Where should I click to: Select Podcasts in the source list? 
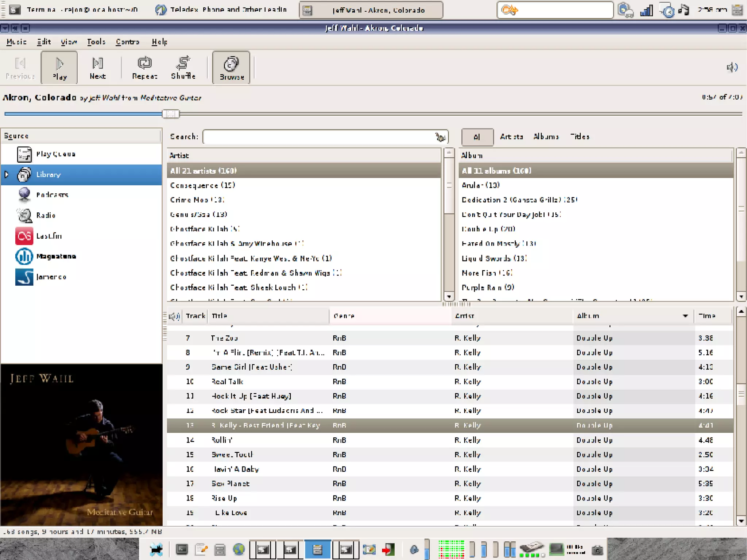coord(52,195)
